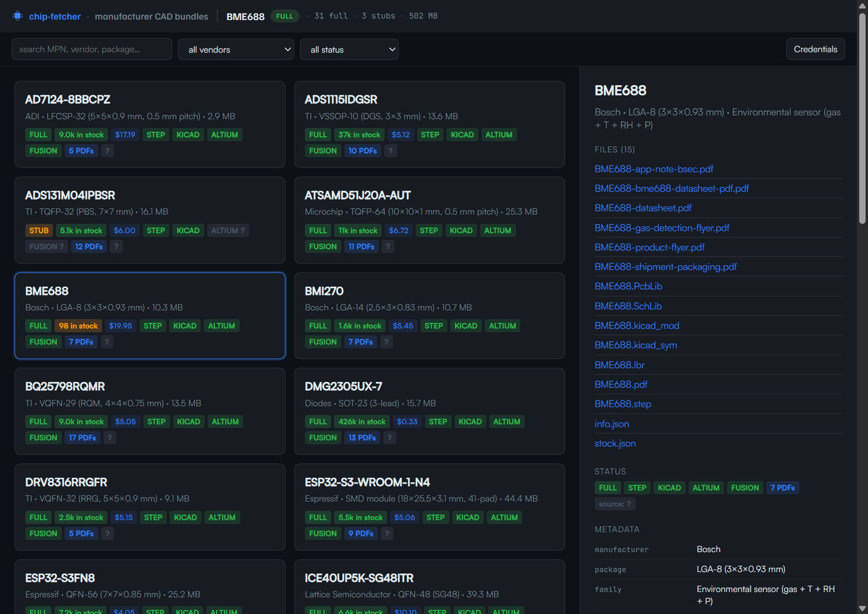
Task: Select the ATSAMD51J20A-AUT card title
Action: pos(358,195)
